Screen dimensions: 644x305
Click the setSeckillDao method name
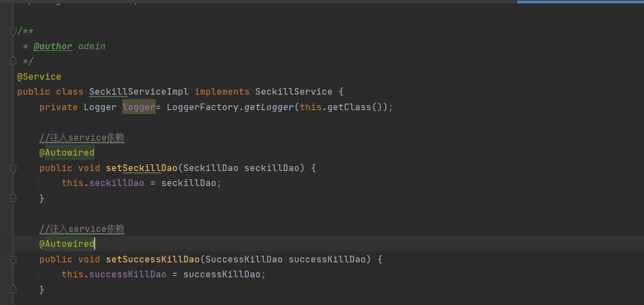pyautogui.click(x=141, y=168)
